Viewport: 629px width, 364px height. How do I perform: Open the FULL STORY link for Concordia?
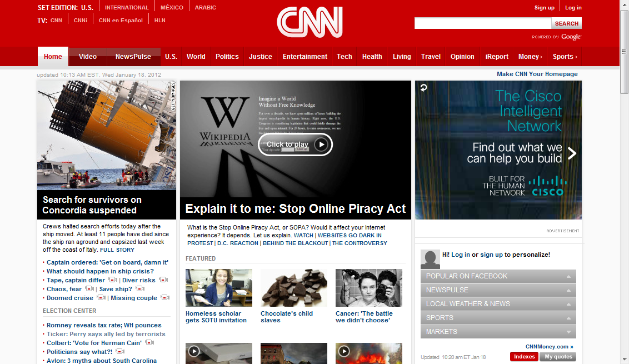pos(117,250)
